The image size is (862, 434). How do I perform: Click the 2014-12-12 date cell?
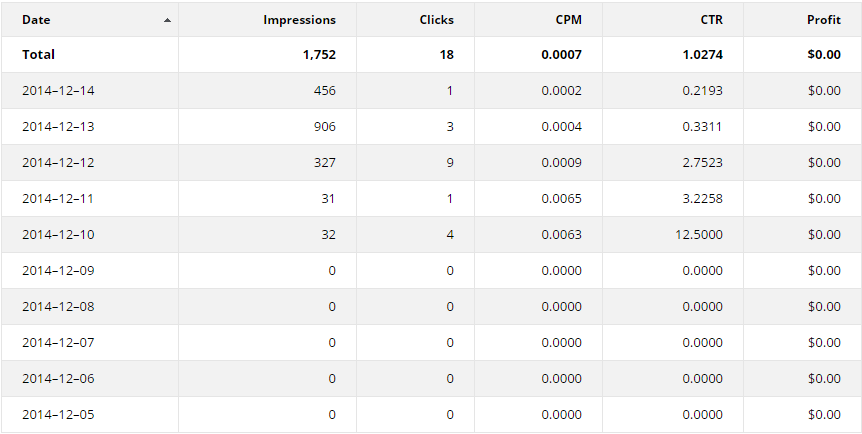coord(58,163)
